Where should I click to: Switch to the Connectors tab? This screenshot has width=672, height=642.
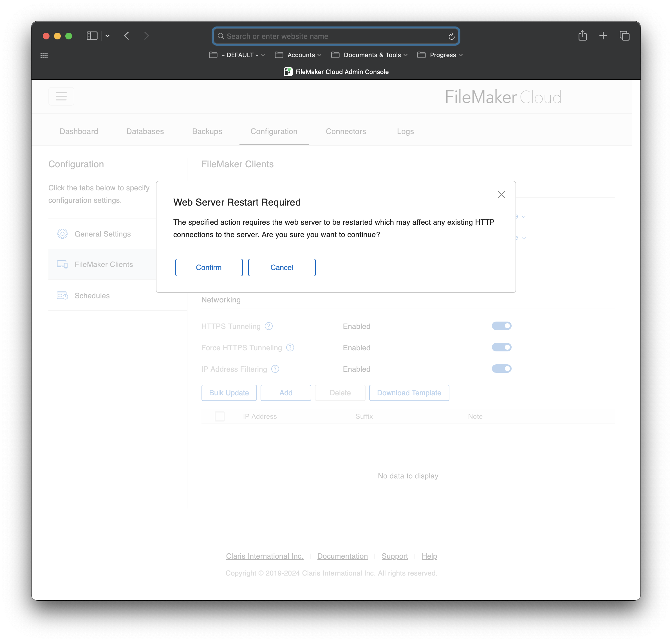point(346,131)
